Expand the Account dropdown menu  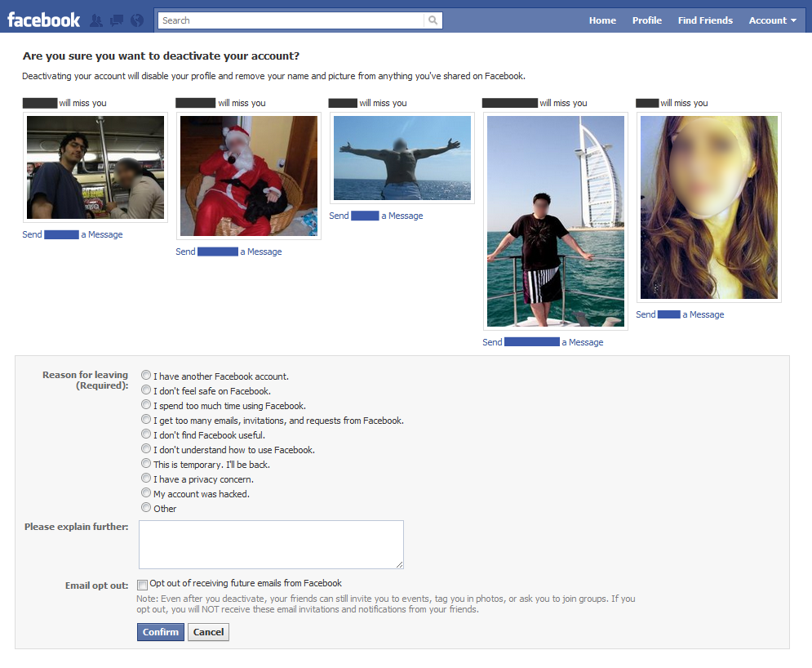[x=772, y=20]
